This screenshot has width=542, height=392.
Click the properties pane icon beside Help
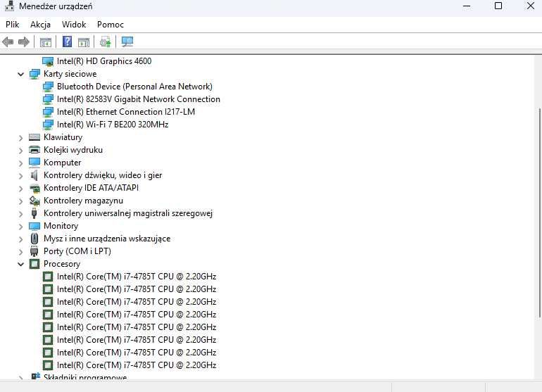[84, 42]
